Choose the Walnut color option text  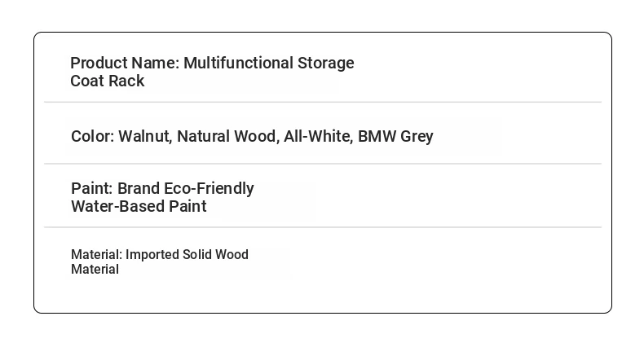tap(145, 137)
